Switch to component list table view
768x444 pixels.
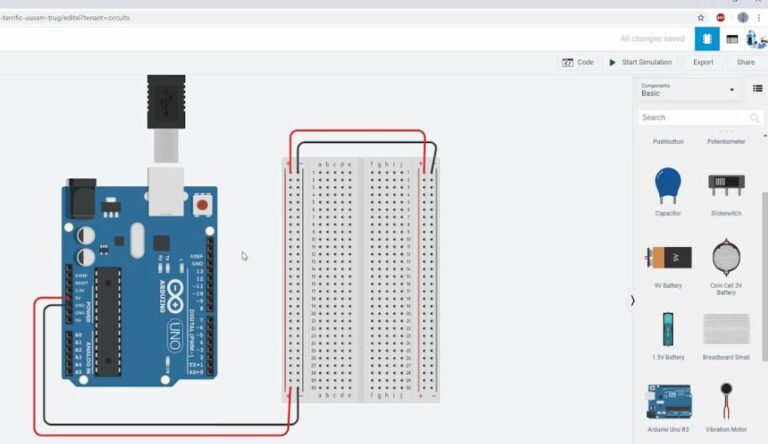732,39
